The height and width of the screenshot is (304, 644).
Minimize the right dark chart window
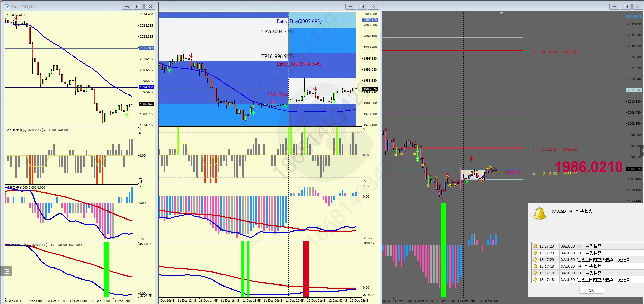coord(614,7)
